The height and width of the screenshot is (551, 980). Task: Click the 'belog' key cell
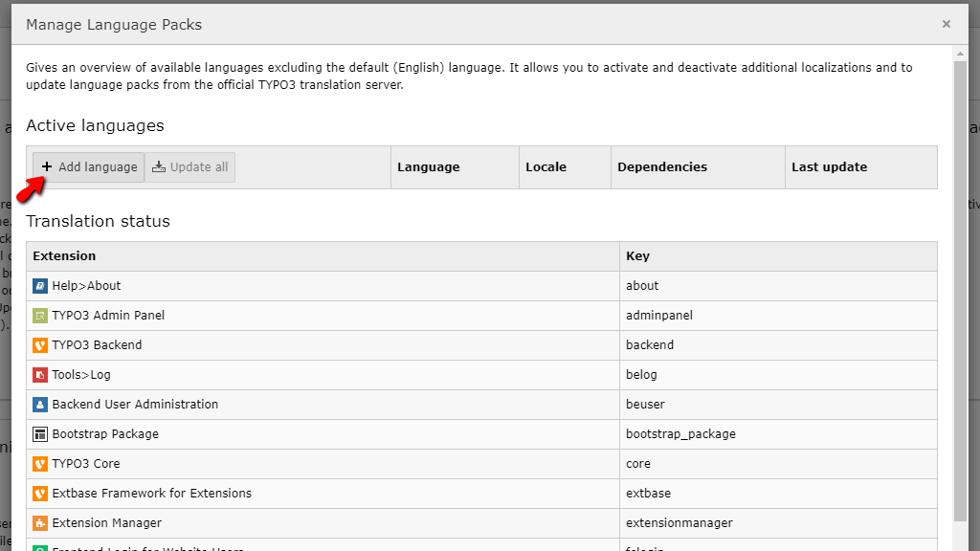click(778, 375)
